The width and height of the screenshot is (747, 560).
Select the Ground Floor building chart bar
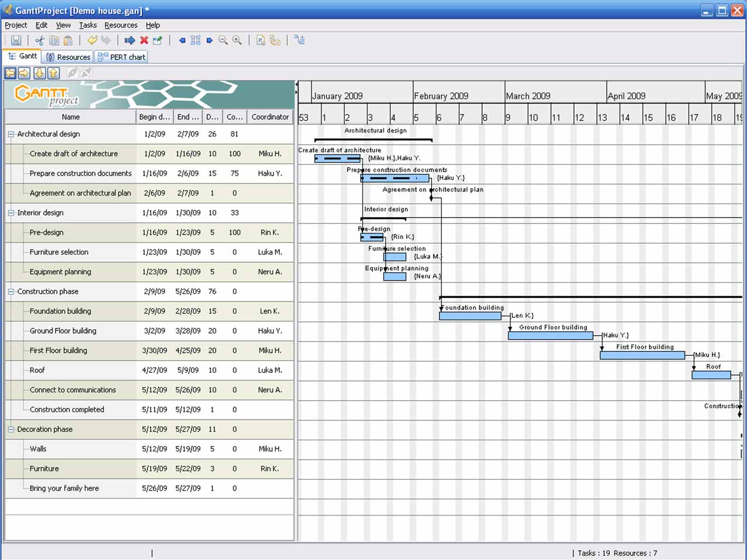550,336
